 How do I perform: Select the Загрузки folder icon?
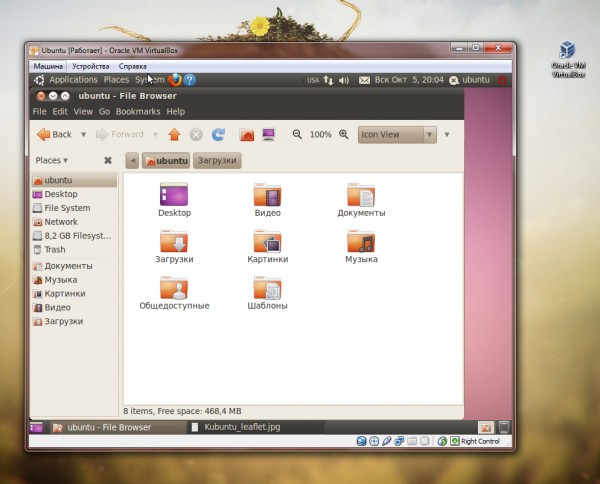click(174, 246)
